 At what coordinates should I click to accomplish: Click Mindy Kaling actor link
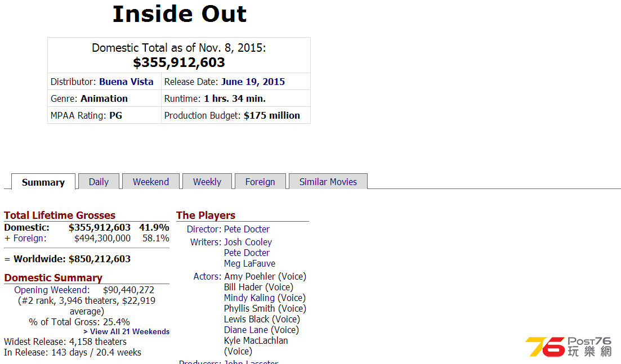[249, 298]
